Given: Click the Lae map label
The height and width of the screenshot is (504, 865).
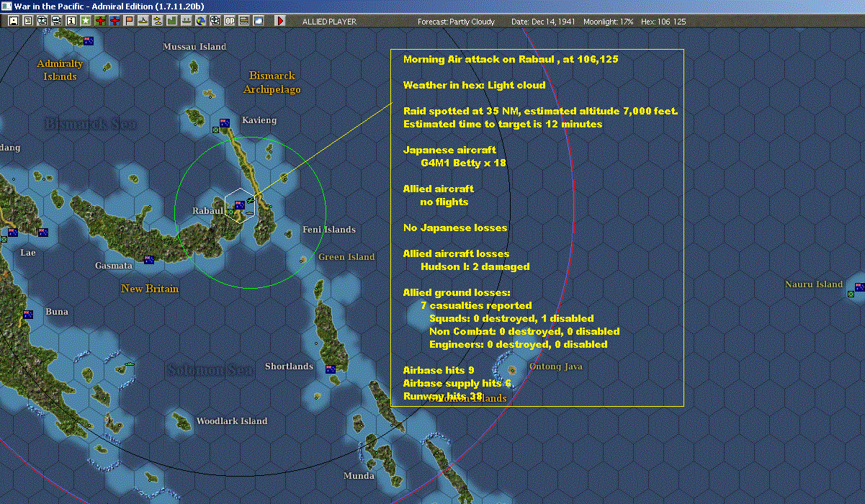Looking at the screenshot, I should point(28,253).
